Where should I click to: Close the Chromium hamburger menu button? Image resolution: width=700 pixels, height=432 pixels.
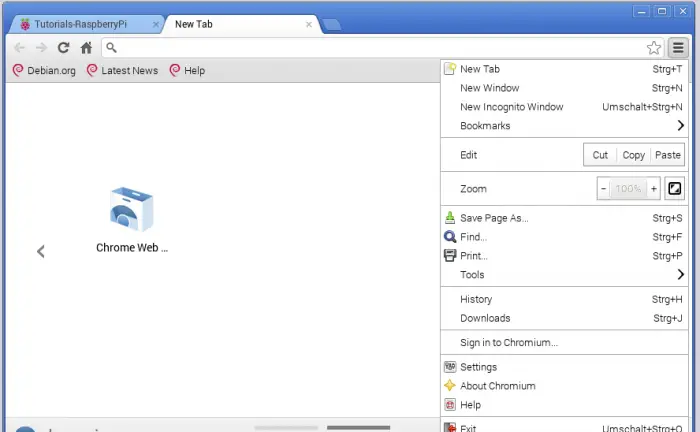click(x=678, y=47)
